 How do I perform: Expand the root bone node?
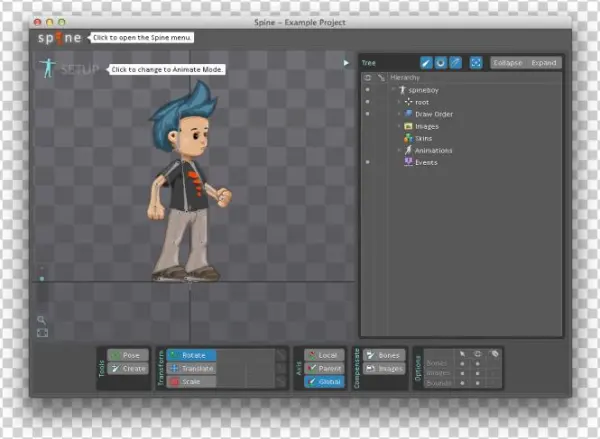pos(398,102)
